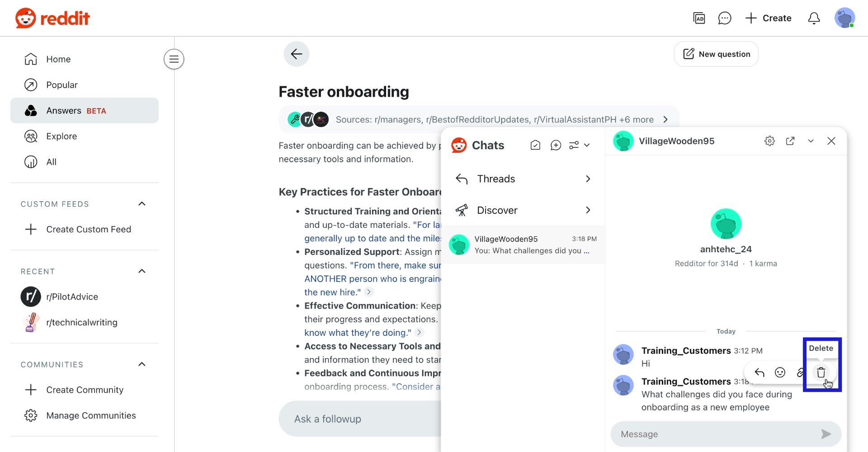Image resolution: width=868 pixels, height=452 pixels.
Task: Open emoji reaction picker on message
Action: coord(780,372)
